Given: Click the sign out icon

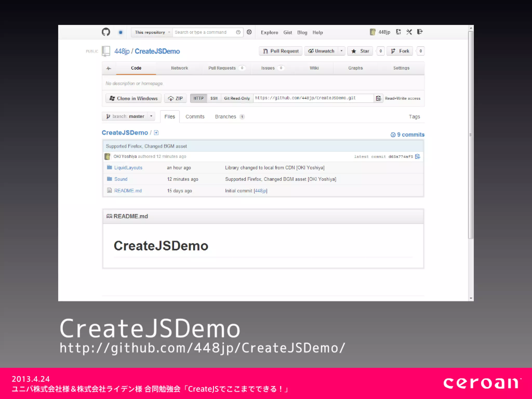Looking at the screenshot, I should coord(420,32).
